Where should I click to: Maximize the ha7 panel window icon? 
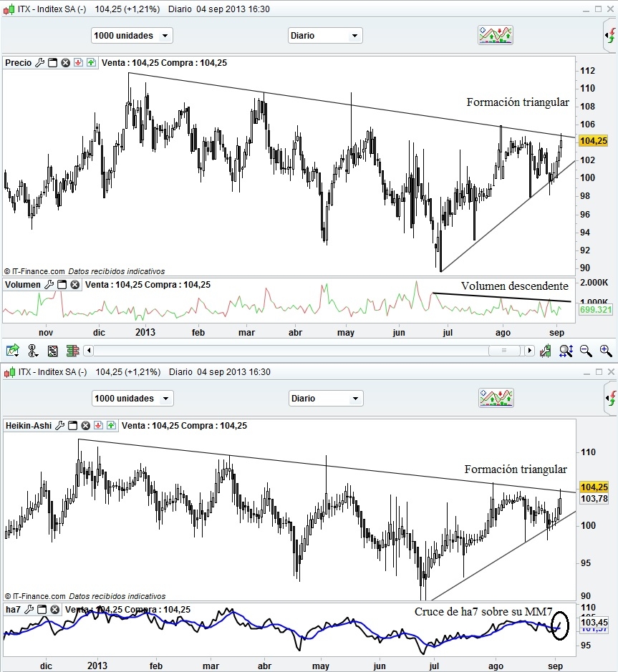42,610
